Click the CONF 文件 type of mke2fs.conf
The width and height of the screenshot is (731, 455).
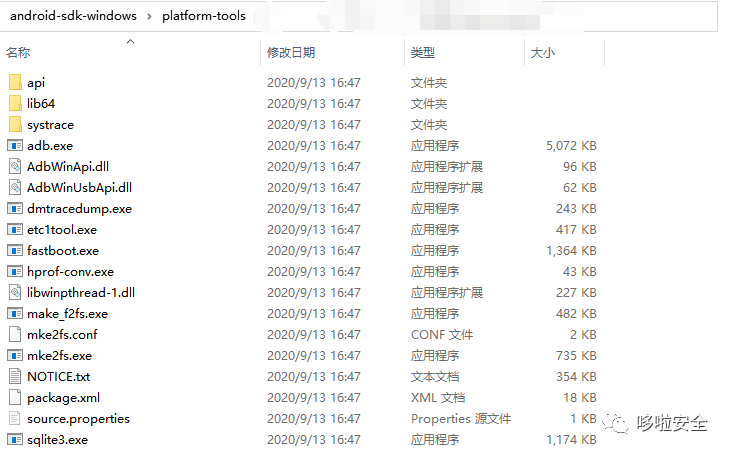(x=442, y=335)
